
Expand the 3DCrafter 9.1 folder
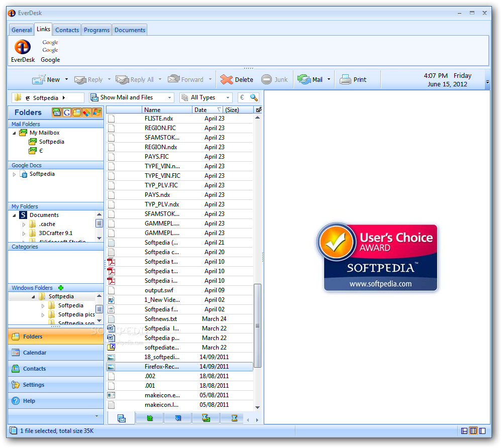click(x=24, y=234)
